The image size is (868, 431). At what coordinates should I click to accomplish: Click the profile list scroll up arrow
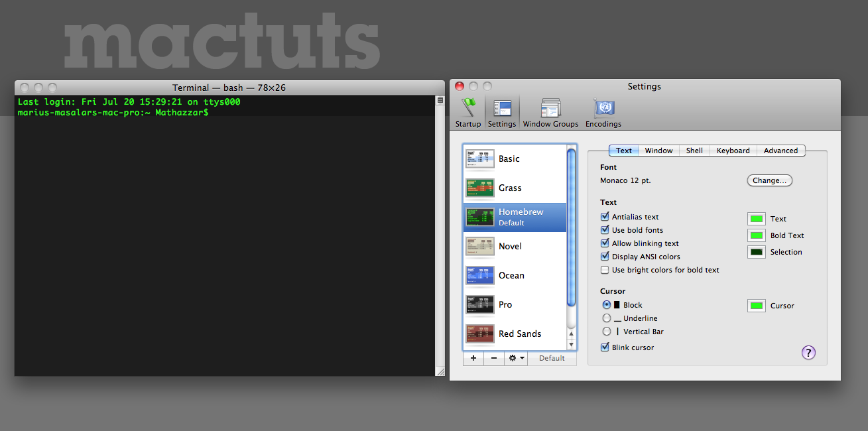(572, 334)
